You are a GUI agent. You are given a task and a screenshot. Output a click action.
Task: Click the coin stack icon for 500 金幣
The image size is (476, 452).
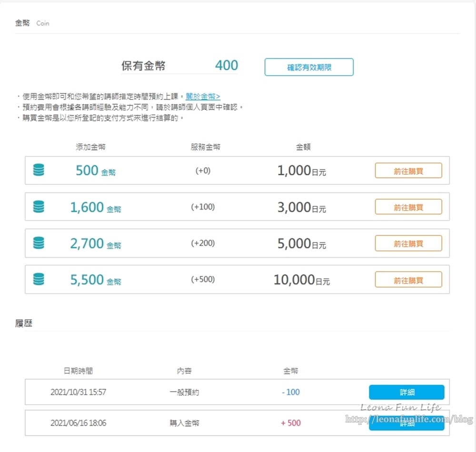[x=39, y=170]
